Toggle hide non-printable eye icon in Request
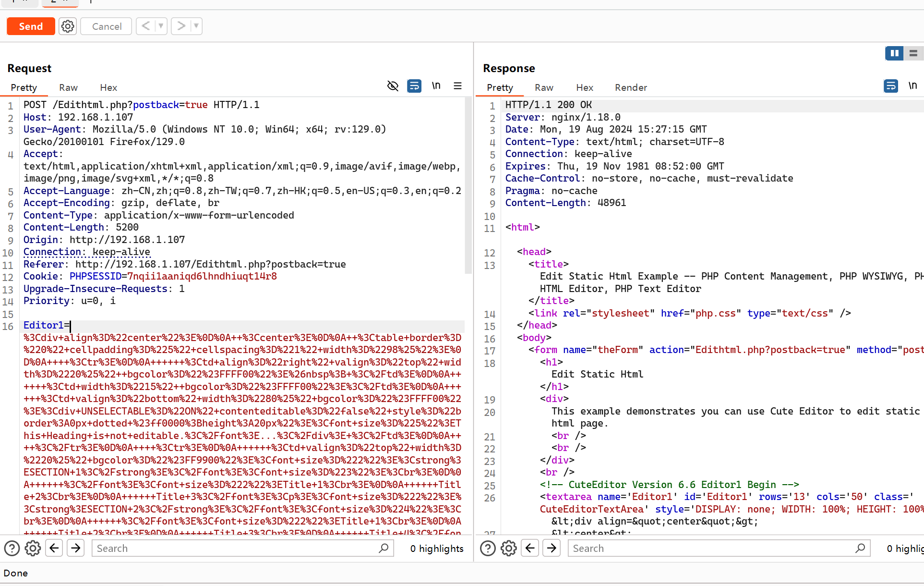This screenshot has width=924, height=586. (393, 86)
